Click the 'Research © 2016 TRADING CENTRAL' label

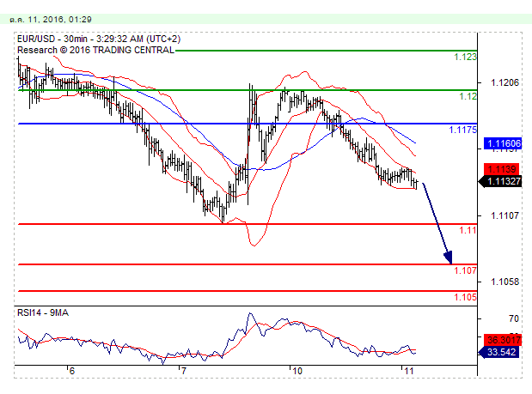click(x=95, y=50)
